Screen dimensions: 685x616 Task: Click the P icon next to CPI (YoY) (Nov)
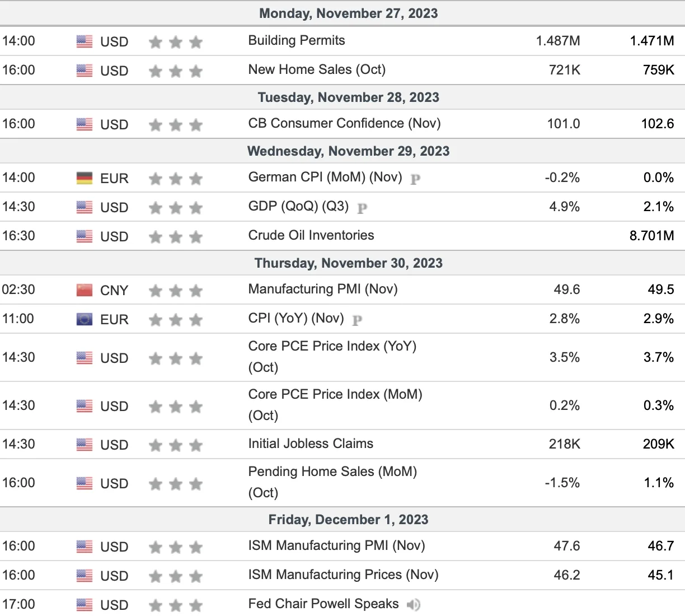click(x=357, y=320)
